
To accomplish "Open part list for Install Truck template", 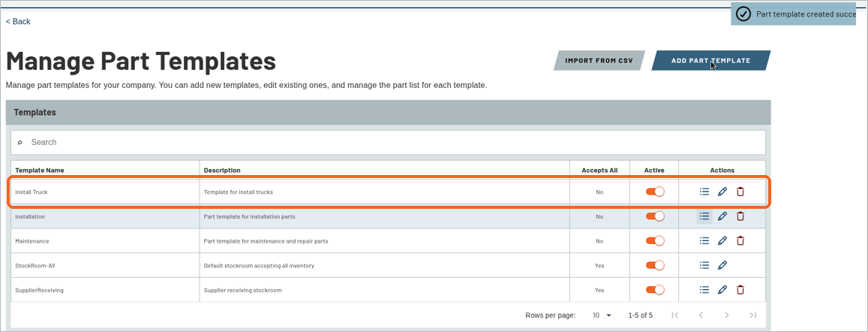I will (704, 192).
